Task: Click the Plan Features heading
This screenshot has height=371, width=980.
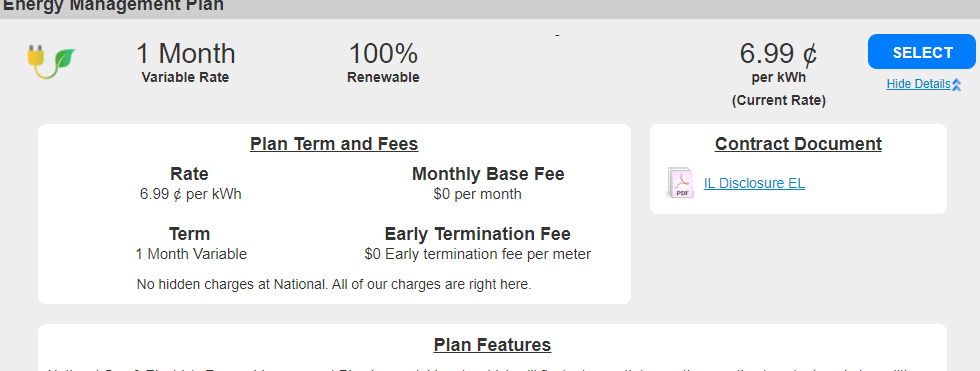Action: [492, 345]
